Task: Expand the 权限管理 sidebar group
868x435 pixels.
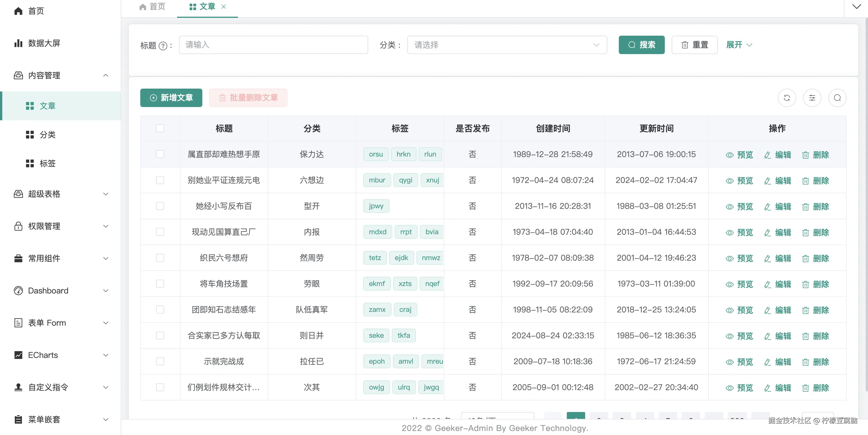Action: click(105, 226)
